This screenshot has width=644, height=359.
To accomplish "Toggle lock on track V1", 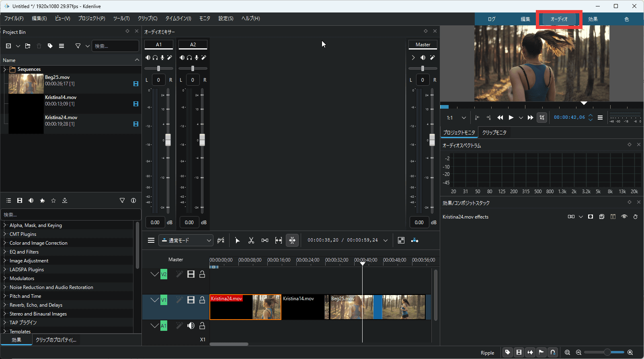I will coord(202,300).
